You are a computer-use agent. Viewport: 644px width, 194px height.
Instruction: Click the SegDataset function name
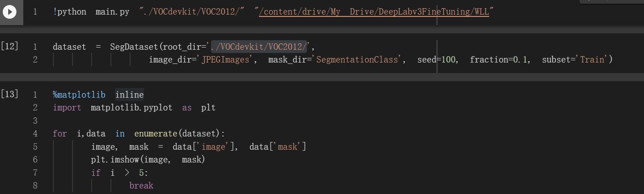pos(134,47)
